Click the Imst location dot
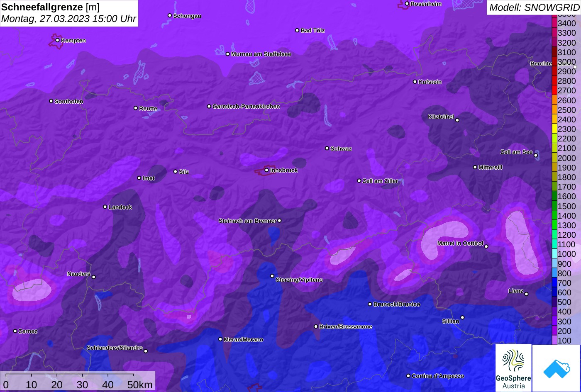The width and height of the screenshot is (581, 392). click(x=139, y=178)
